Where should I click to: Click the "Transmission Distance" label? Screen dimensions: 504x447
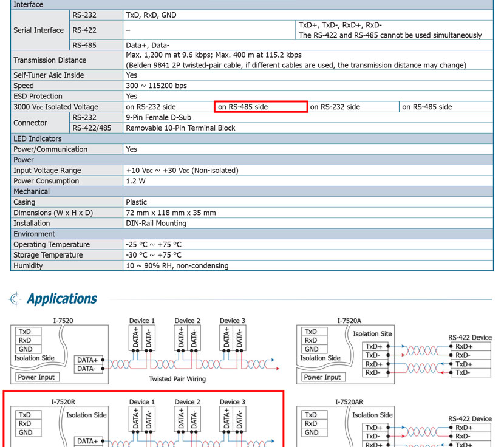pyautogui.click(x=50, y=60)
